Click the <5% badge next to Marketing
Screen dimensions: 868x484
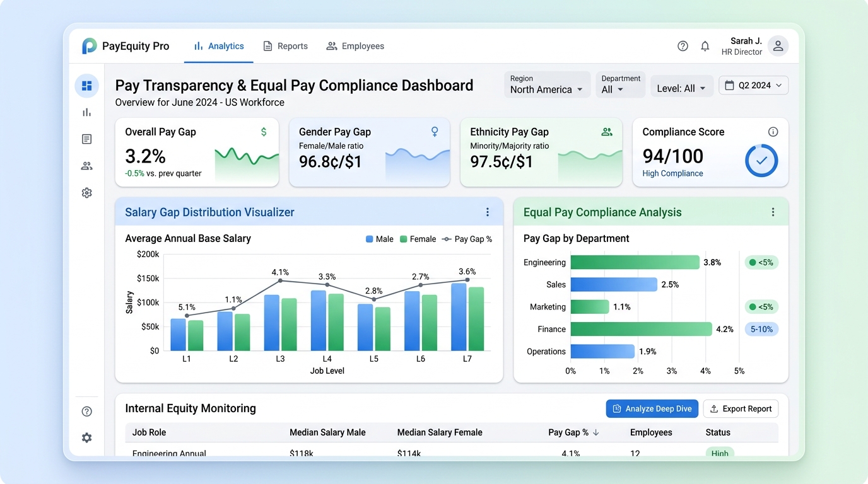(761, 307)
